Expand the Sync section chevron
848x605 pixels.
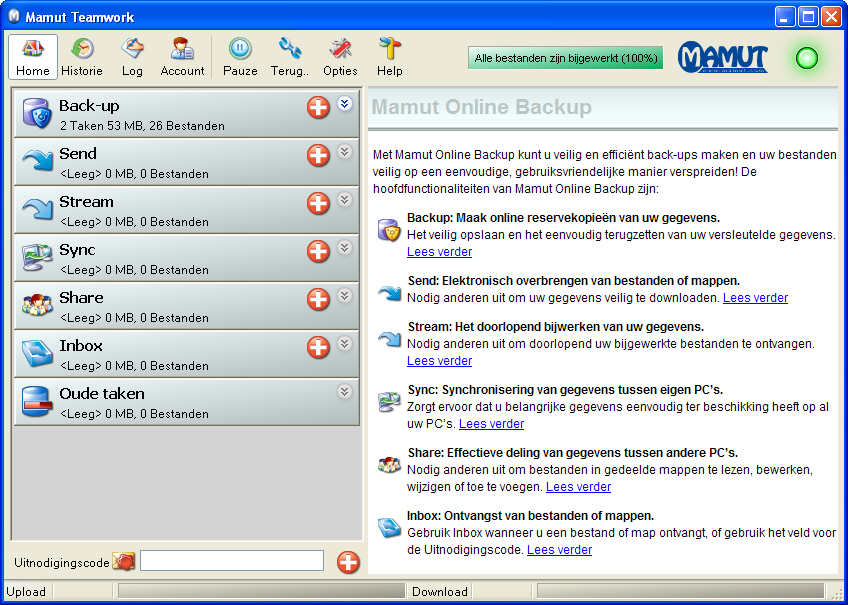[344, 247]
